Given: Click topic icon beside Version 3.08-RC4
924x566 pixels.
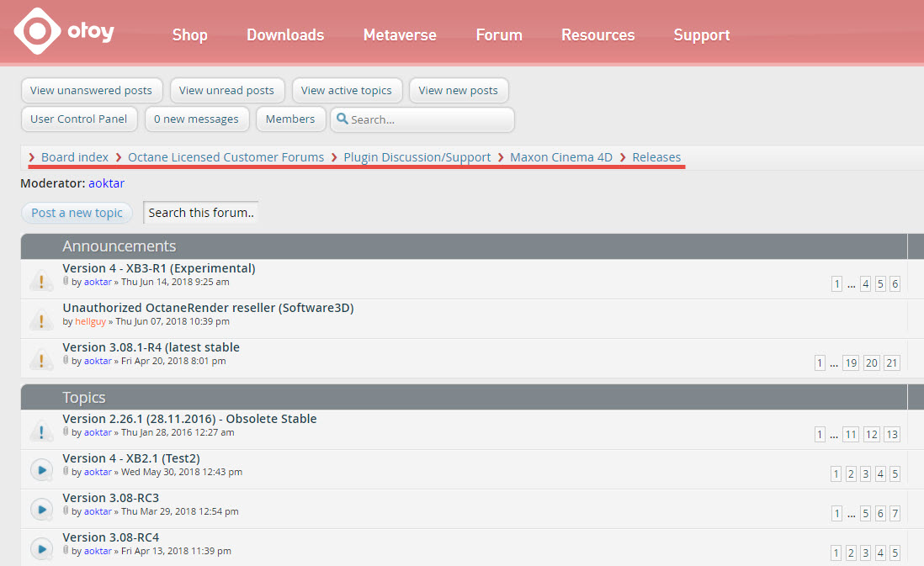Looking at the screenshot, I should (x=41, y=549).
